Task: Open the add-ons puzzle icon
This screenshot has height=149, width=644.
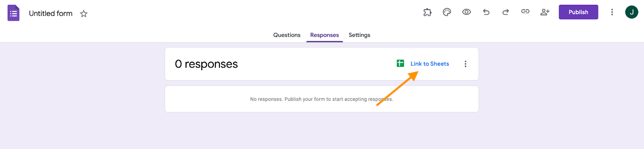Action: click(x=427, y=12)
